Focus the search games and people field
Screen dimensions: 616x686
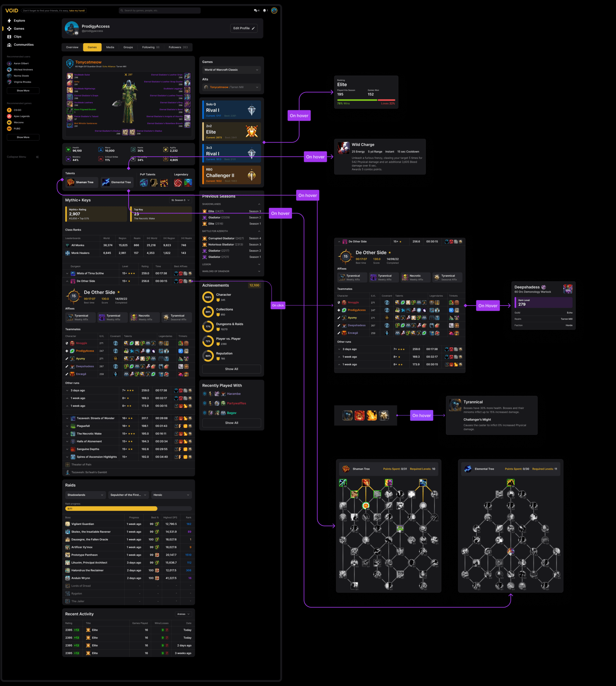point(160,11)
